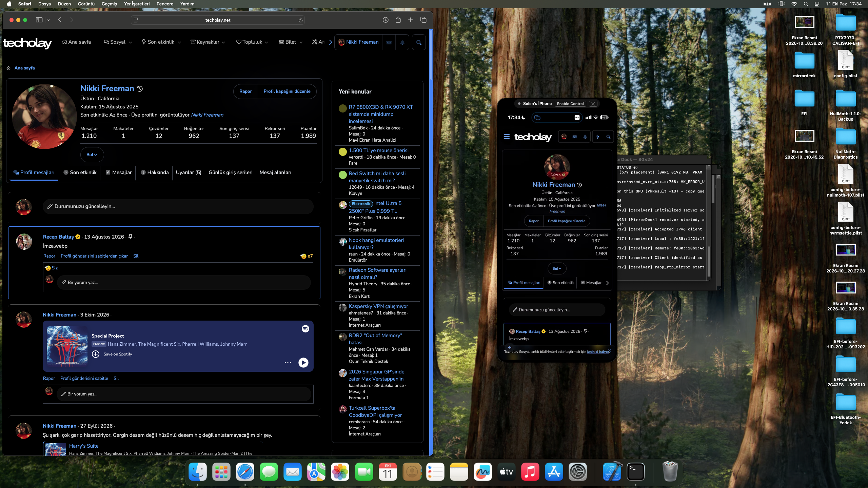The width and height of the screenshot is (868, 488).
Task: Open techolay site search icon
Action: point(419,42)
